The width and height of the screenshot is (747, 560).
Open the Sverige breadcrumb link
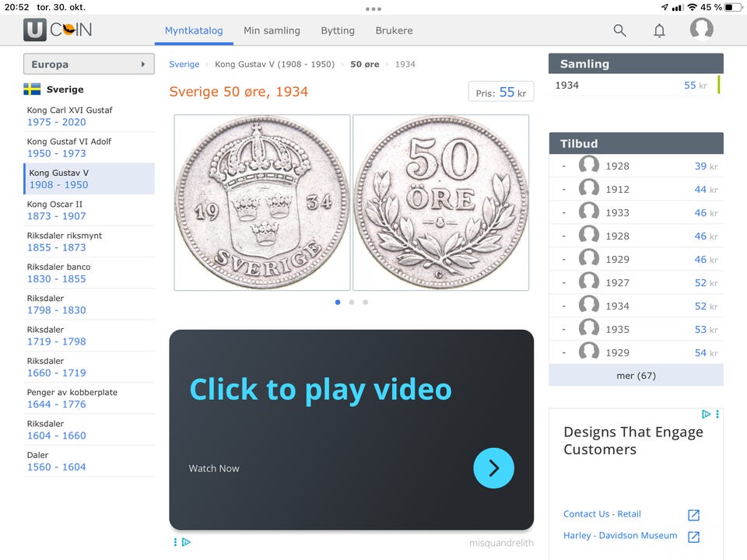tap(184, 65)
